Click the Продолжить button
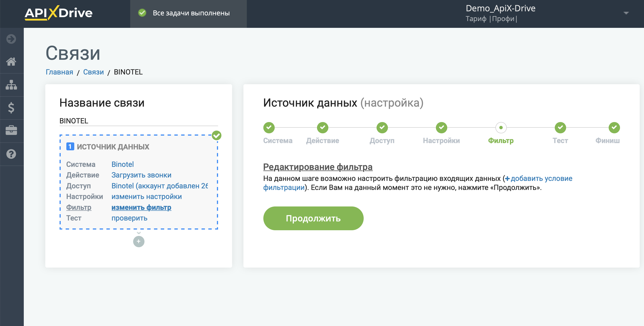This screenshot has width=644, height=326. pyautogui.click(x=313, y=218)
